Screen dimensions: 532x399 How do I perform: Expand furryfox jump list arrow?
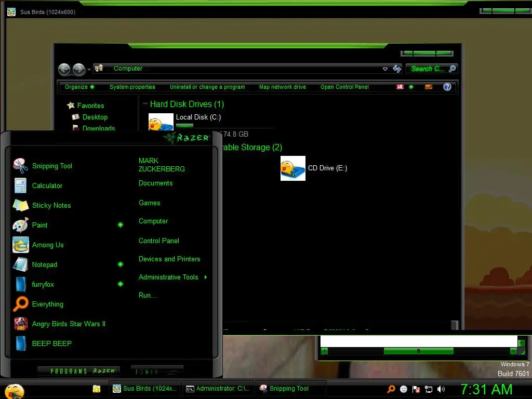(121, 284)
